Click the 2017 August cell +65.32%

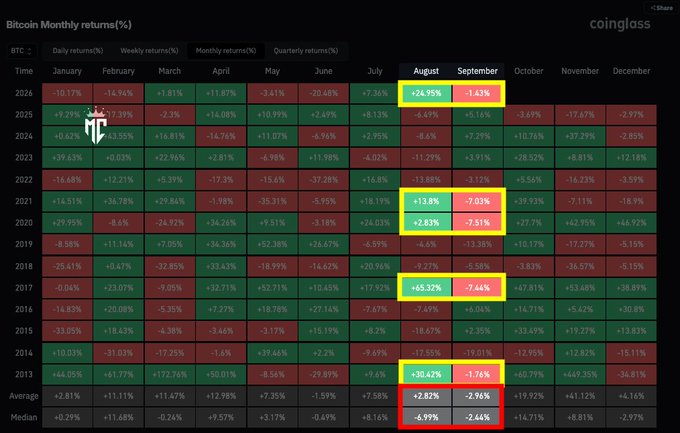pyautogui.click(x=426, y=288)
